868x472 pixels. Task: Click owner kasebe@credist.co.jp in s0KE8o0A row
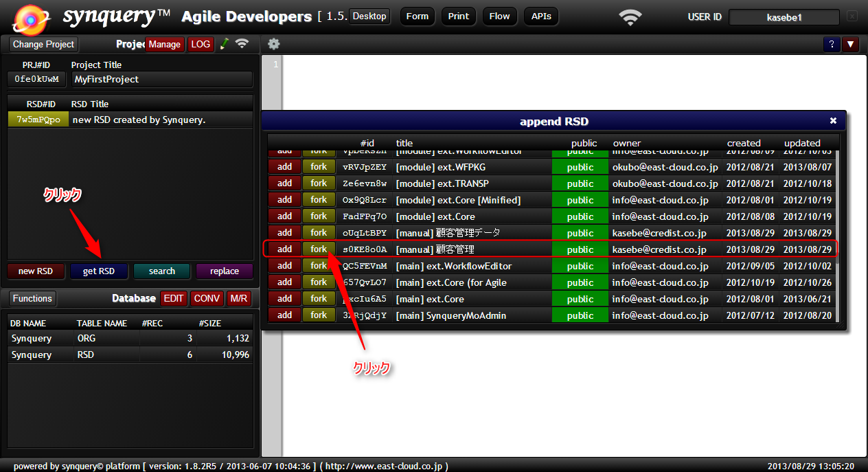coord(659,249)
